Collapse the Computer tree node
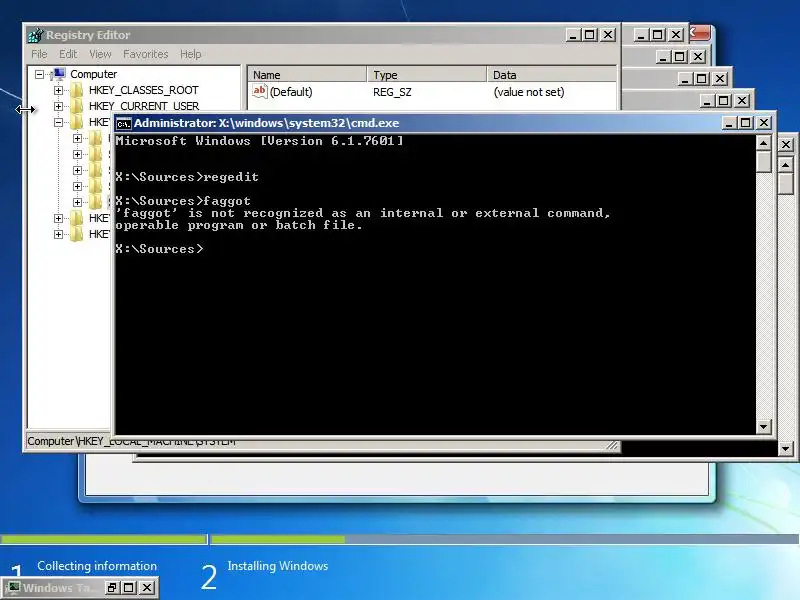This screenshot has height=600, width=800. pyautogui.click(x=39, y=74)
